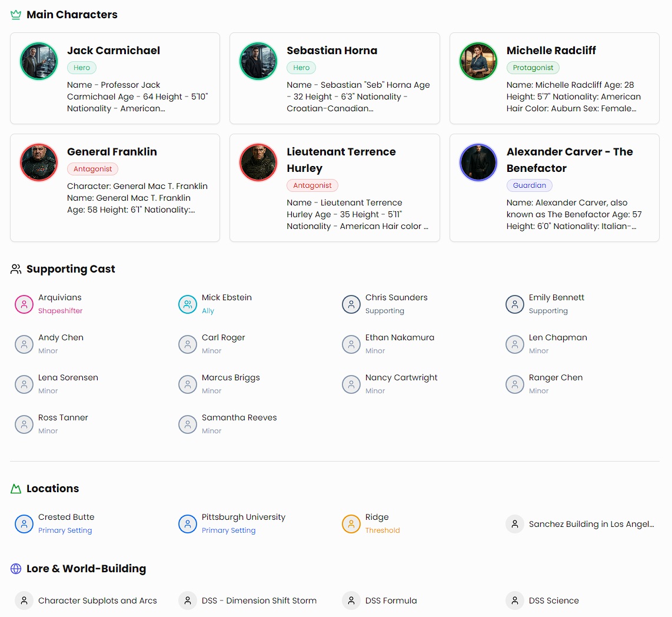Screen dimensions: 672x617
Task: Open Character Subplots and Arcs entry
Action: (98, 601)
